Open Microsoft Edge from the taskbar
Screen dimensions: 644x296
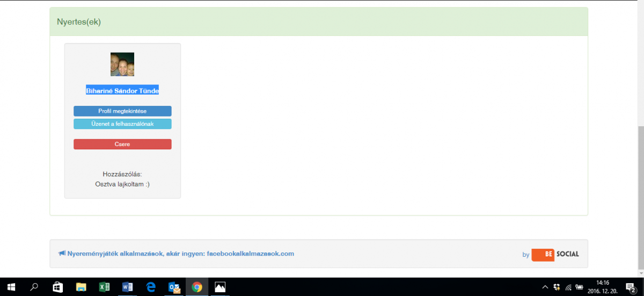(151, 287)
